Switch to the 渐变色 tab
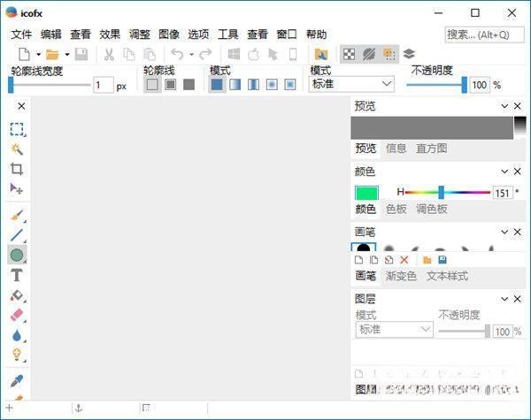 [401, 276]
